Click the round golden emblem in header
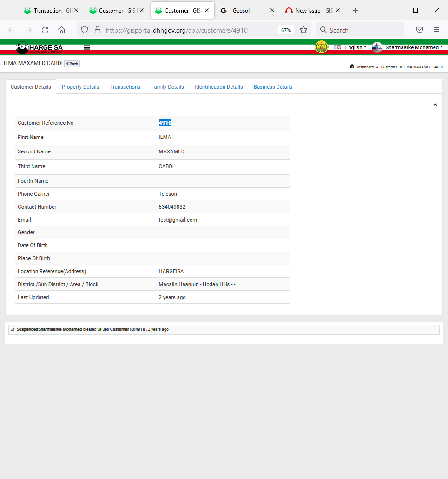Image resolution: width=448 pixels, height=479 pixels. pyautogui.click(x=321, y=47)
